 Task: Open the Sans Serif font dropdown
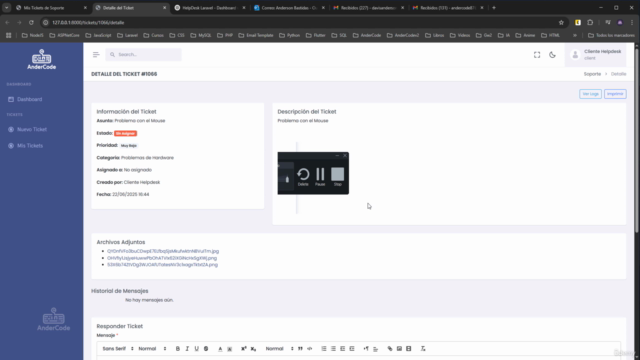point(118,349)
